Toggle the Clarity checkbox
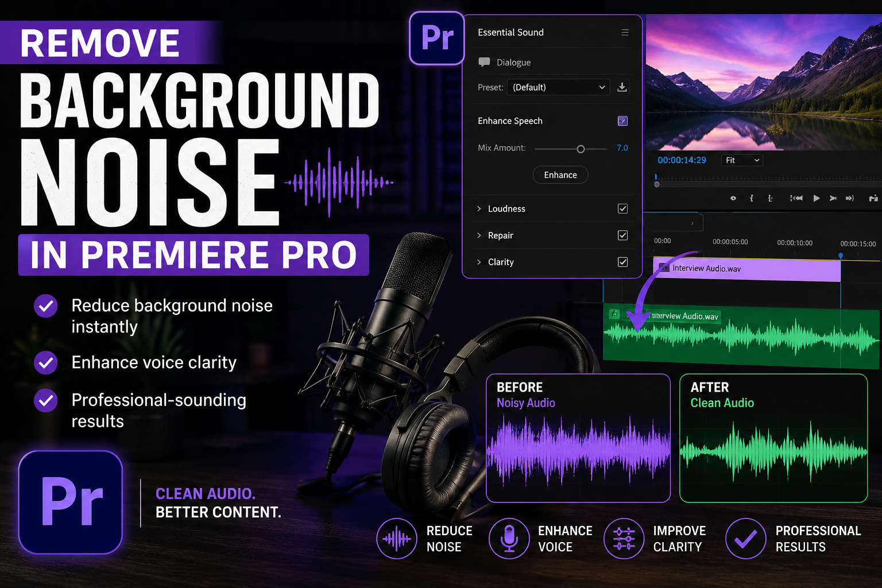The image size is (882, 588). (622, 262)
